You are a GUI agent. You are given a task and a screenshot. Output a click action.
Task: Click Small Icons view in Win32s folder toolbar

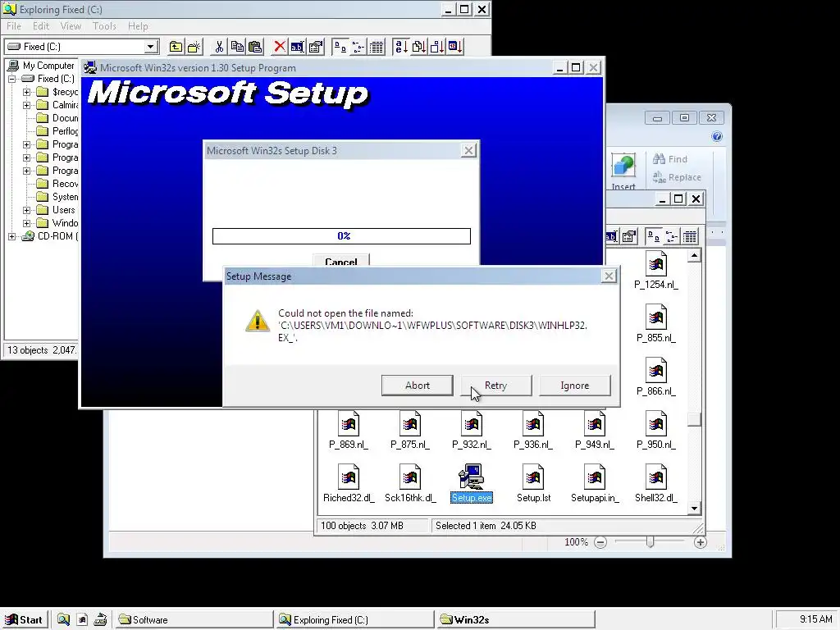[x=672, y=235]
